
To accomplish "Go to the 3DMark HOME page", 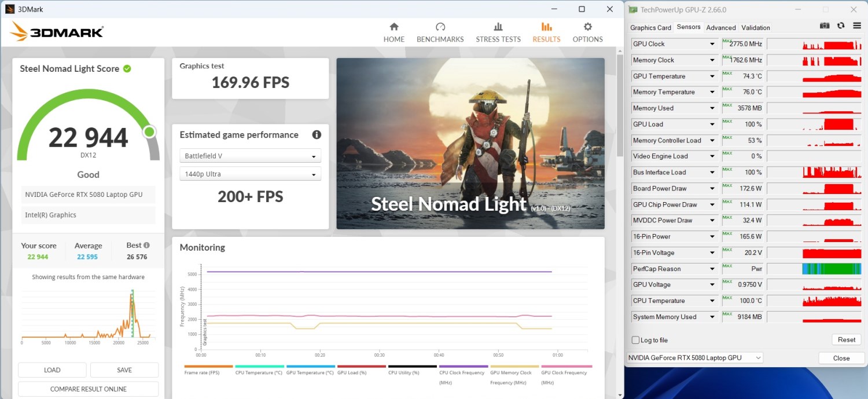I will [x=394, y=32].
